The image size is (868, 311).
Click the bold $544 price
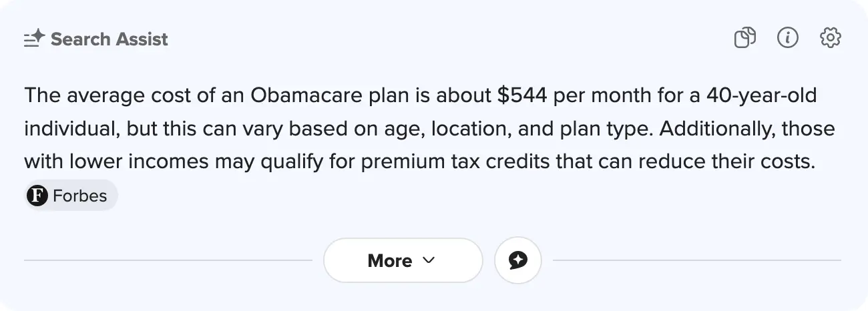click(523, 95)
